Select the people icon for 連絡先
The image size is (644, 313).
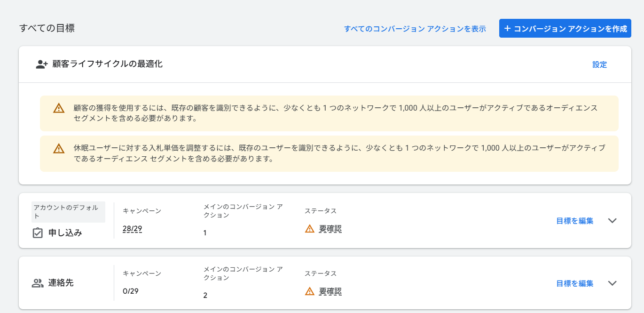pos(38,283)
